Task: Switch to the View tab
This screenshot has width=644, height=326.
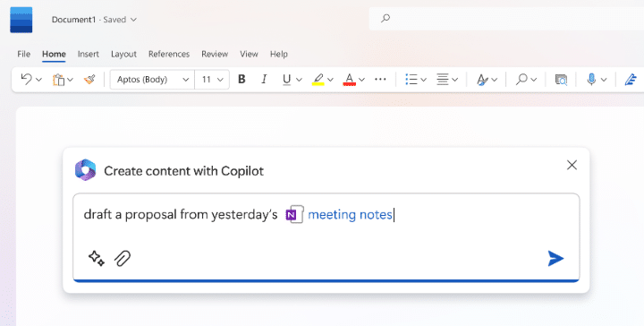Action: coord(249,54)
